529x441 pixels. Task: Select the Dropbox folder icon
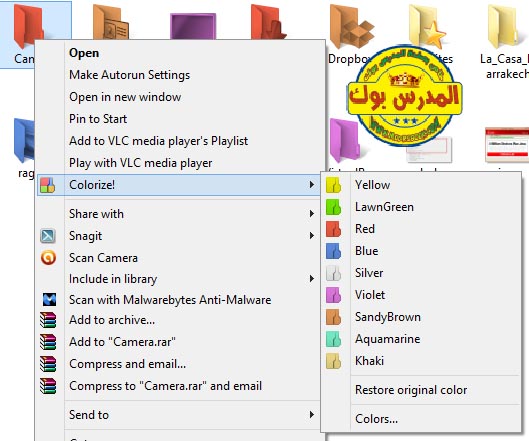pyautogui.click(x=352, y=27)
